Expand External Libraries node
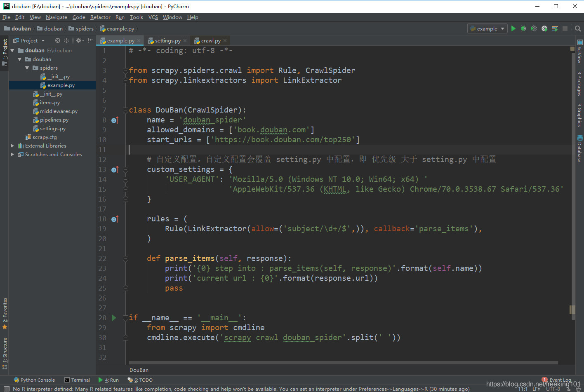This screenshot has height=392, width=584. (x=12, y=146)
